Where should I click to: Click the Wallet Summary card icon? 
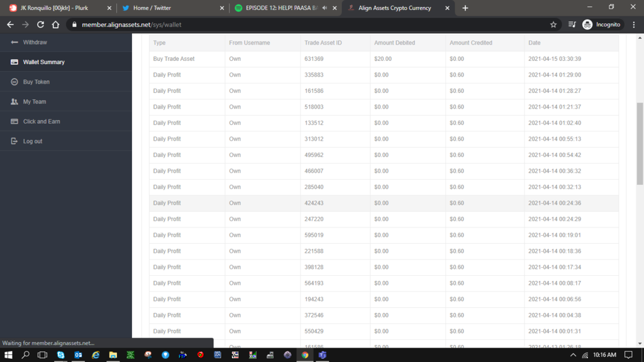tap(14, 62)
